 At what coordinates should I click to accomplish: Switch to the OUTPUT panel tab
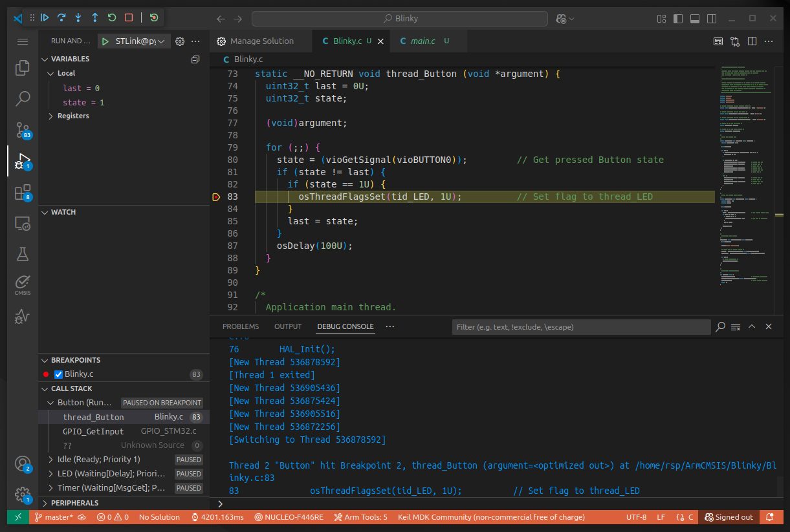[288, 327]
